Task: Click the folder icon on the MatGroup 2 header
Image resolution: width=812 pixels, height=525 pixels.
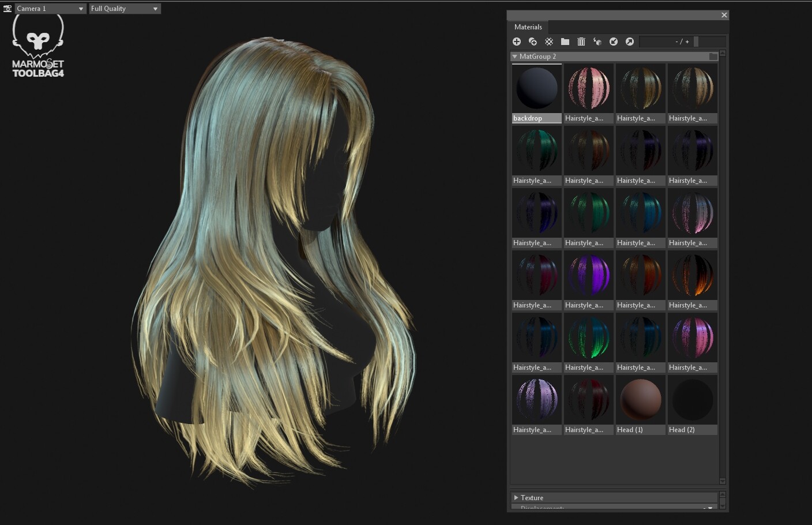Action: coord(713,56)
